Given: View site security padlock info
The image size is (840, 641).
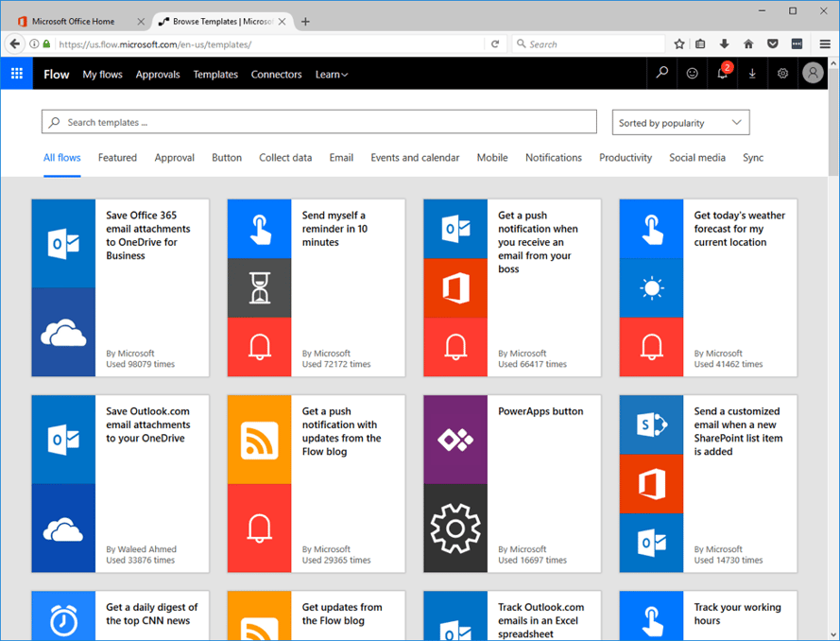Looking at the screenshot, I should [46, 43].
